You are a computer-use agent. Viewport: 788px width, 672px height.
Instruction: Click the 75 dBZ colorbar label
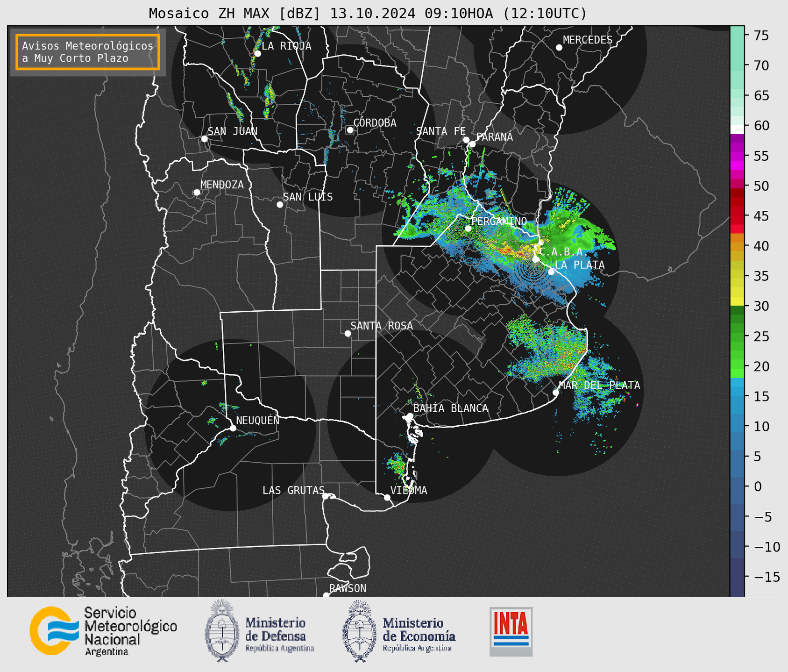[761, 36]
